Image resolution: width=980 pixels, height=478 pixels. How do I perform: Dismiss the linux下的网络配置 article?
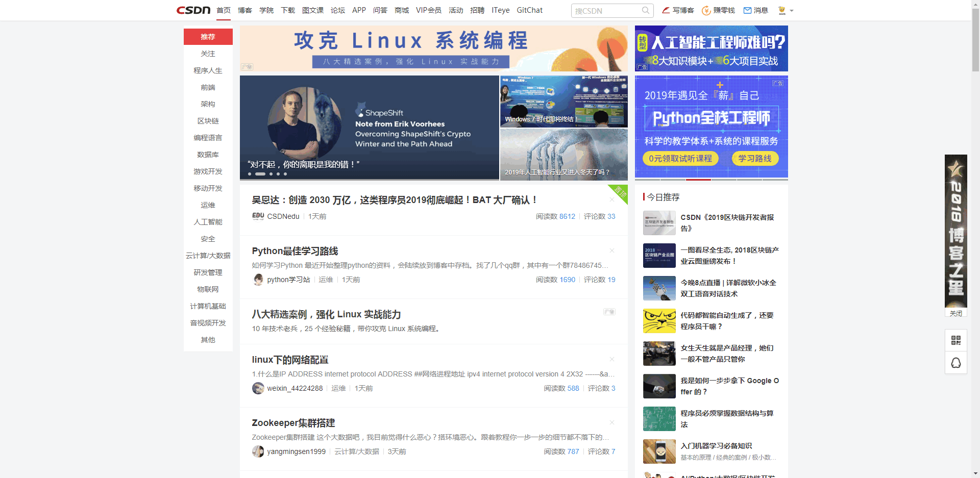[x=611, y=359]
